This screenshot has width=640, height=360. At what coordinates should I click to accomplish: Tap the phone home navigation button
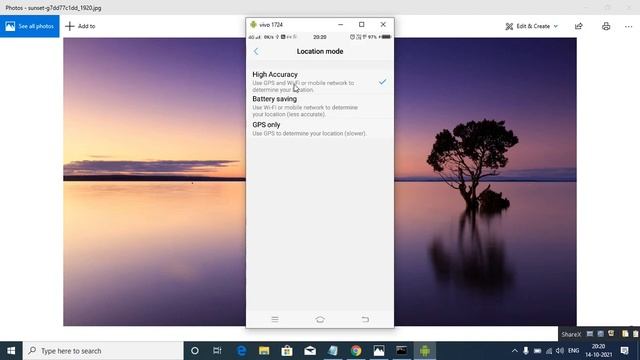pyautogui.click(x=320, y=319)
